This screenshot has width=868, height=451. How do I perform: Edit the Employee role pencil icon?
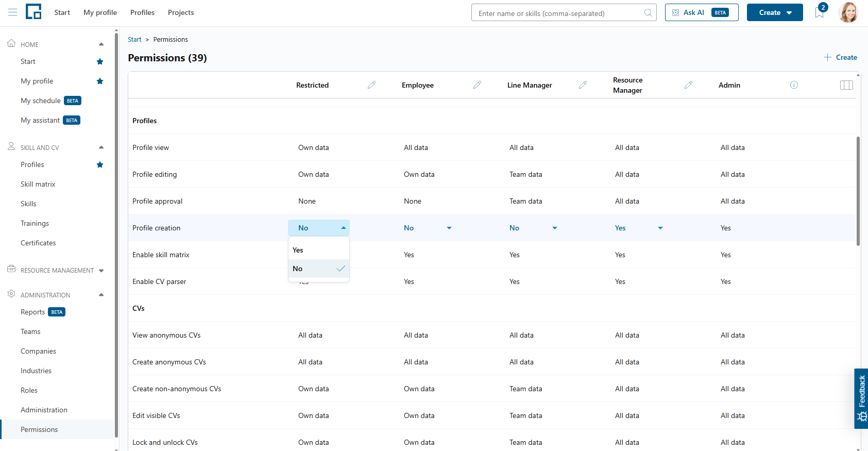click(477, 85)
